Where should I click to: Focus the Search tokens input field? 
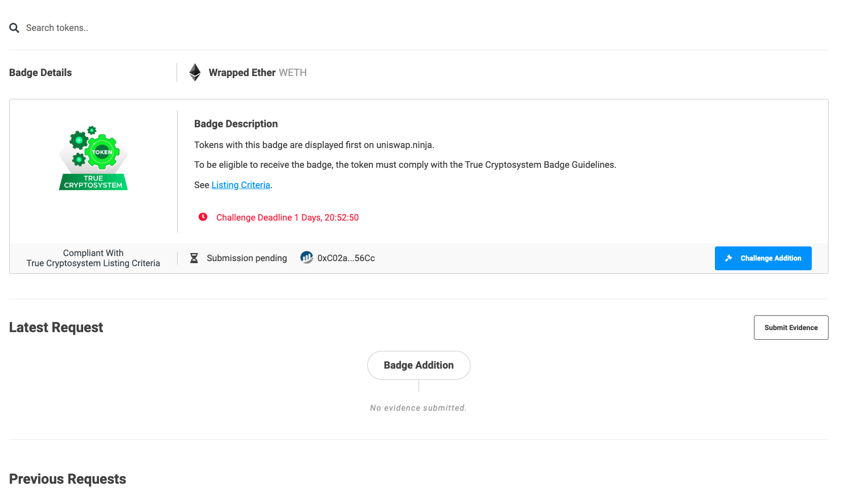(x=426, y=28)
